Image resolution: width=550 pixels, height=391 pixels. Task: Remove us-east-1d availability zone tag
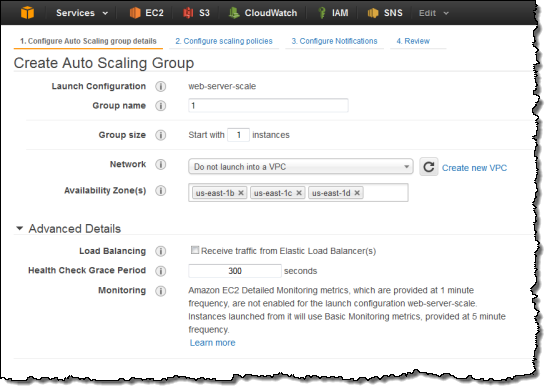(x=357, y=193)
